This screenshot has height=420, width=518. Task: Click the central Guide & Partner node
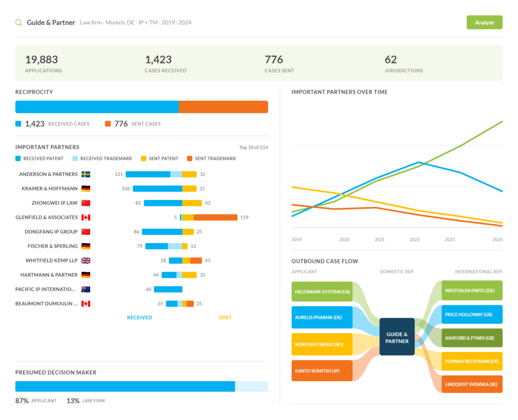click(x=397, y=337)
